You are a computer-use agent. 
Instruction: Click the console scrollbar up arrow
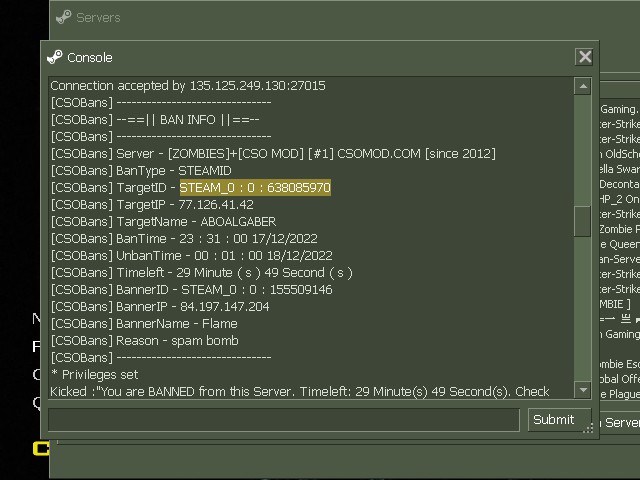(x=583, y=87)
